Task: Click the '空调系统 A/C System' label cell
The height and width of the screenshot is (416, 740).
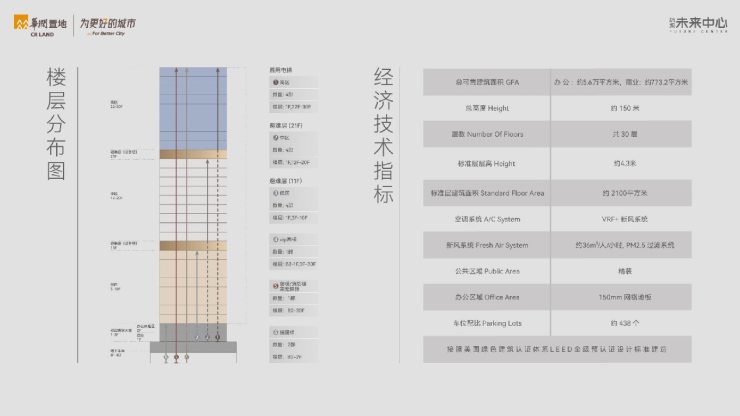Action: [x=487, y=219]
